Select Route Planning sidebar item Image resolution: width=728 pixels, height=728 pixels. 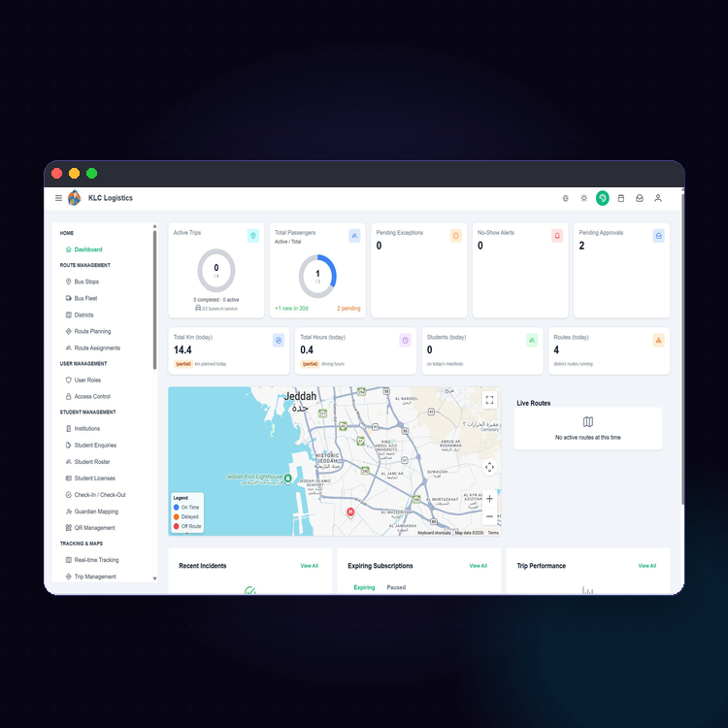[92, 331]
